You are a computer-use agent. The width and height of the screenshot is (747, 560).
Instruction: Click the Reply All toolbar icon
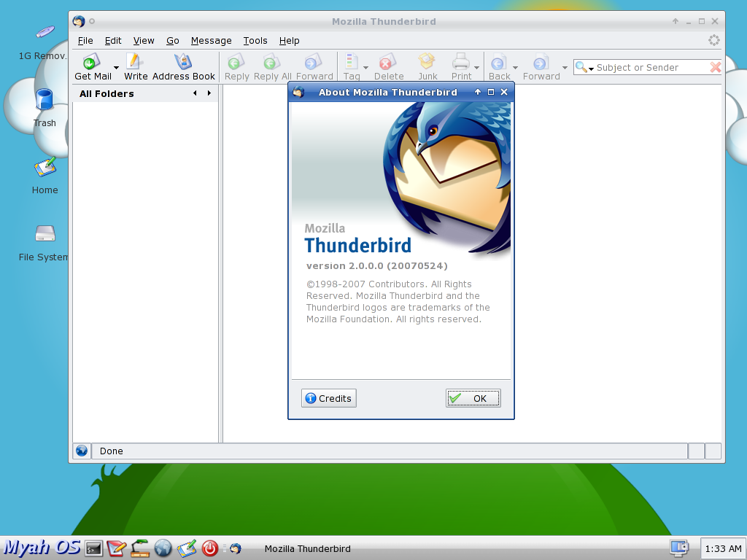pos(272,67)
